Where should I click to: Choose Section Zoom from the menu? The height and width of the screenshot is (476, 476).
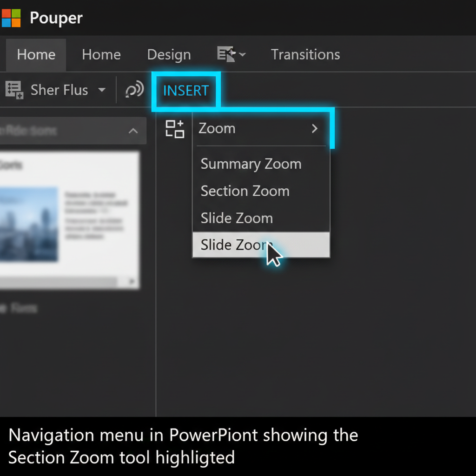click(245, 191)
